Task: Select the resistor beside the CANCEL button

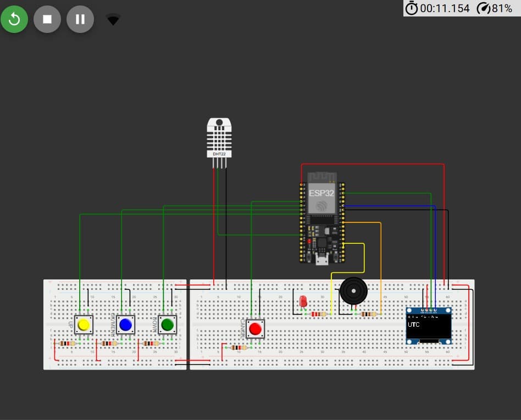Action: tap(239, 348)
